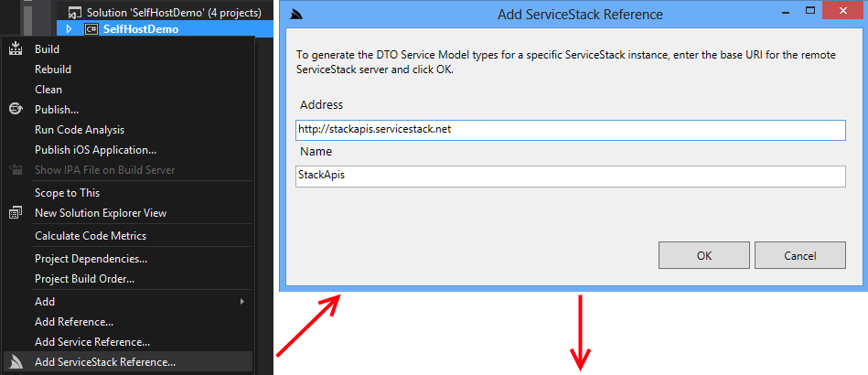Viewport: 868px width, 375px height.
Task: Maximize the Add ServiceStack Reference dialog
Action: click(810, 11)
